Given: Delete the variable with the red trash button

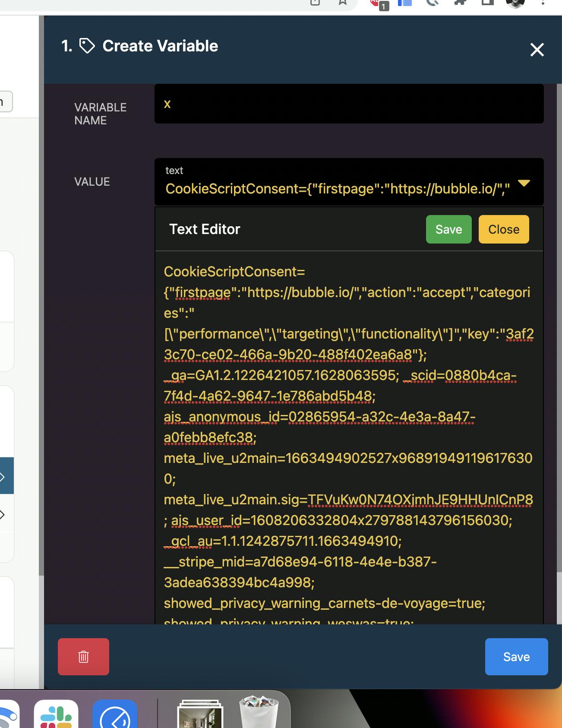Looking at the screenshot, I should click(x=83, y=656).
